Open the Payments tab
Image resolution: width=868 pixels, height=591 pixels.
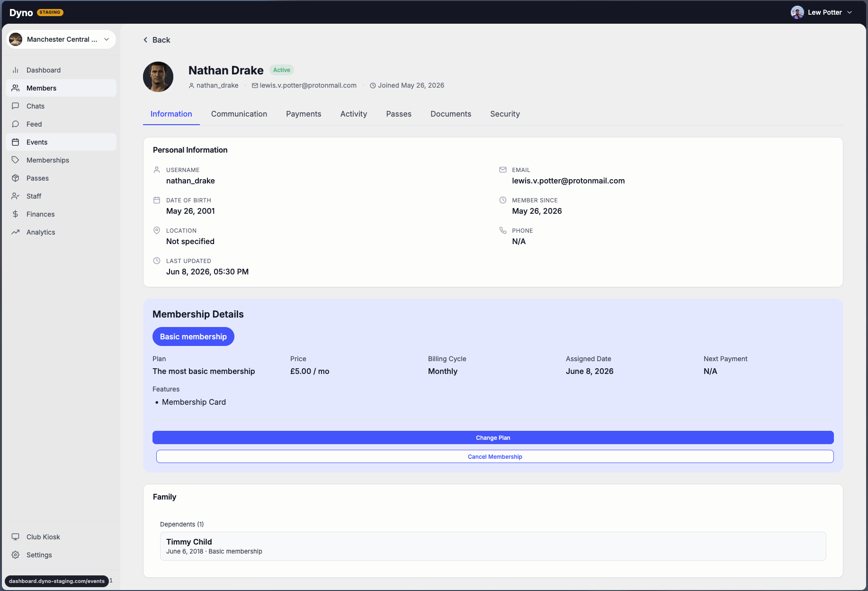[304, 114]
